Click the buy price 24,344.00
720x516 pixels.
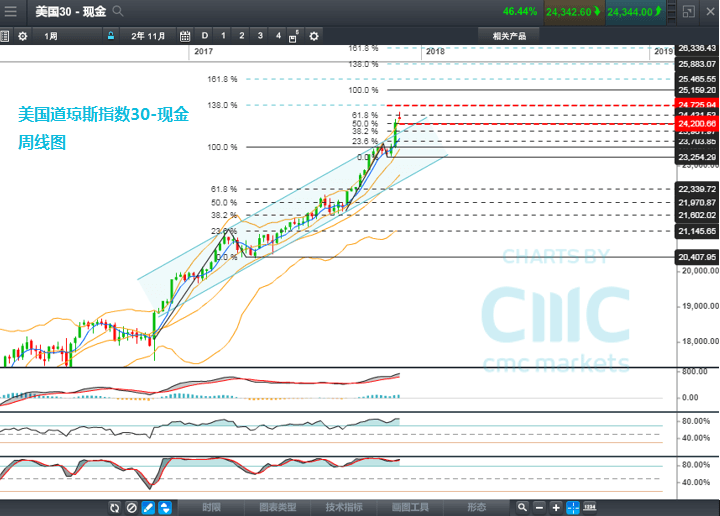coord(635,12)
